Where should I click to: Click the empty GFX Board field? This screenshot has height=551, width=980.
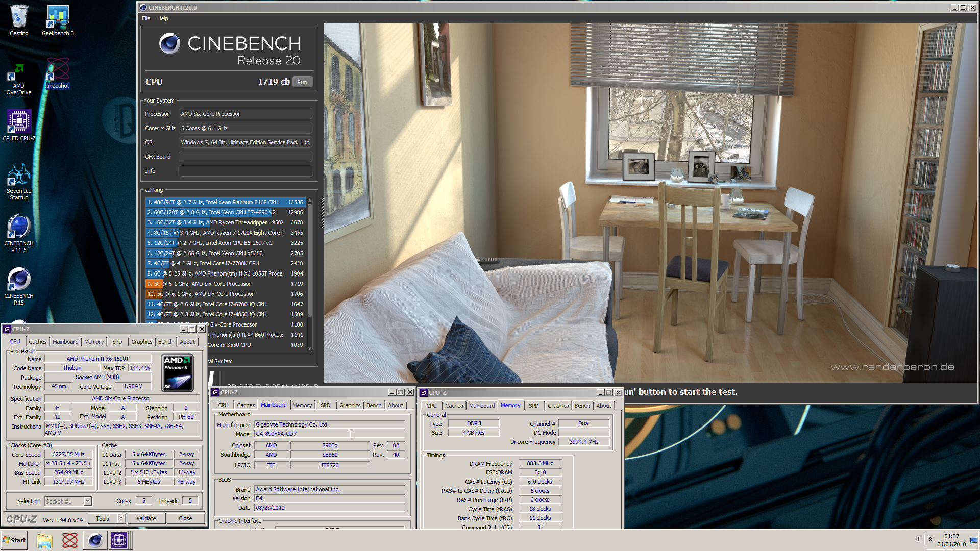pyautogui.click(x=246, y=157)
